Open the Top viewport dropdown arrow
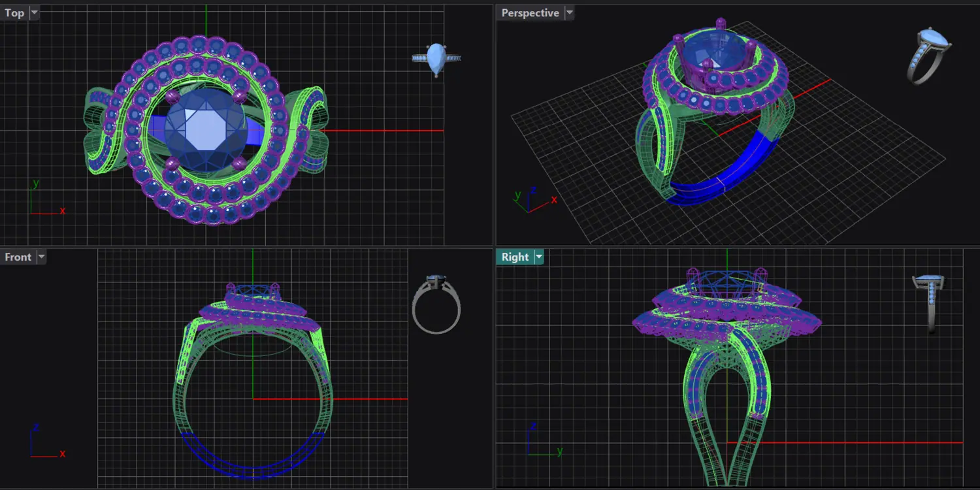980x490 pixels. tap(34, 12)
